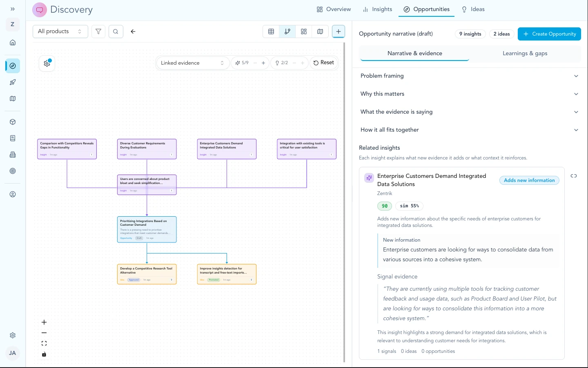Open the Insights navigation item

(376, 9)
